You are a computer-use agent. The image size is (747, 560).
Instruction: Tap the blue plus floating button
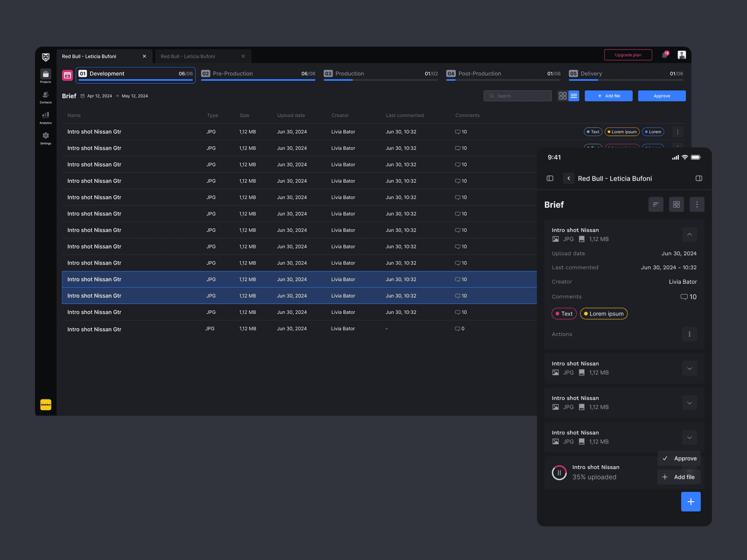(691, 502)
